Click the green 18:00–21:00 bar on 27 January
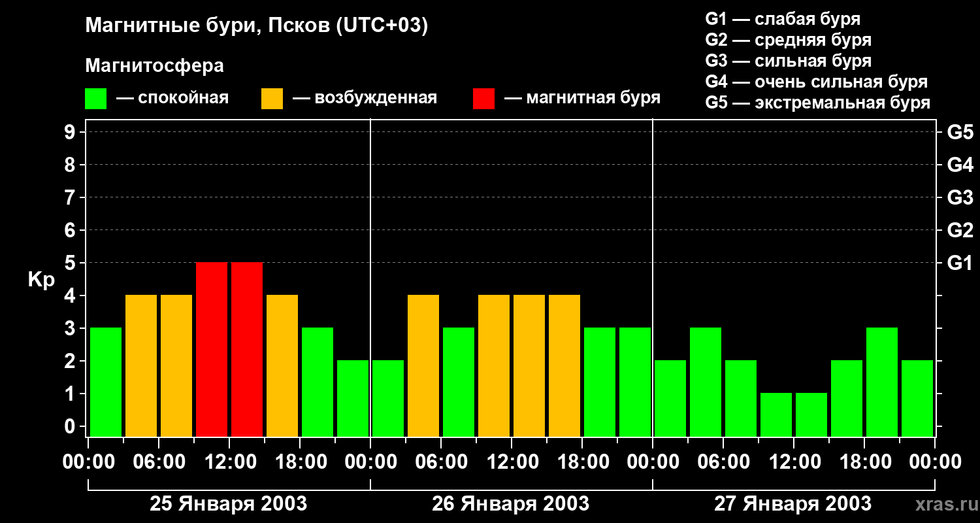980x523 pixels. click(x=882, y=382)
